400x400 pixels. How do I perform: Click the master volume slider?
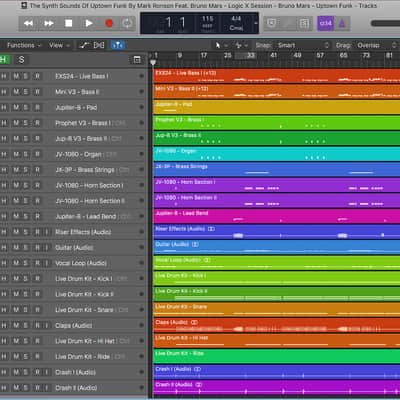click(x=385, y=23)
